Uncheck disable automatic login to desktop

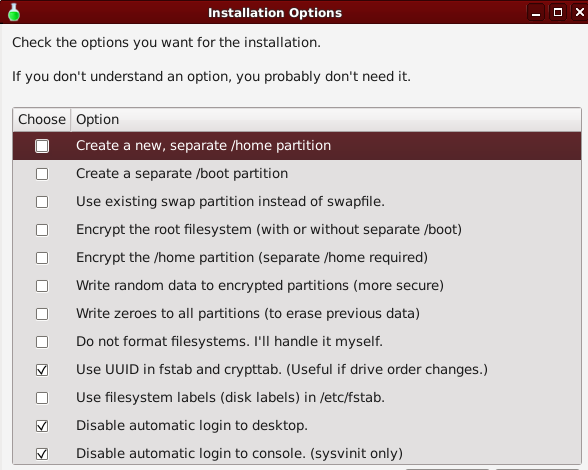[42, 426]
